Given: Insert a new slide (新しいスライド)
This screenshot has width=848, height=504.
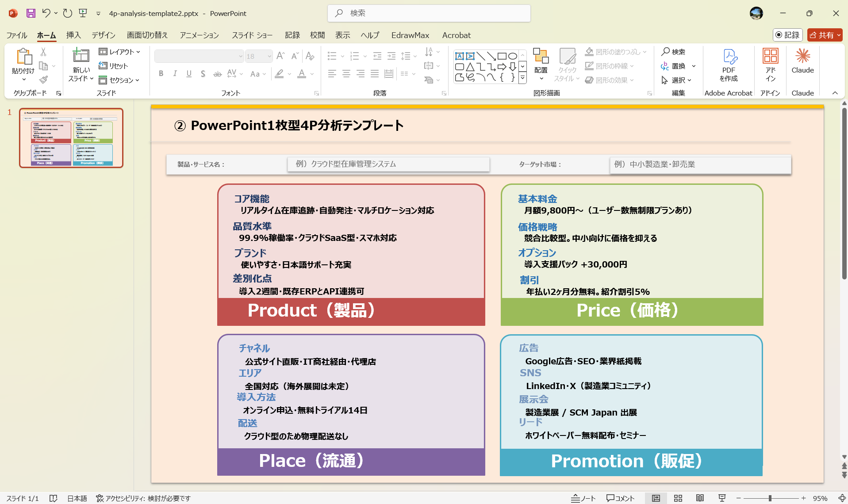Looking at the screenshot, I should (x=81, y=65).
